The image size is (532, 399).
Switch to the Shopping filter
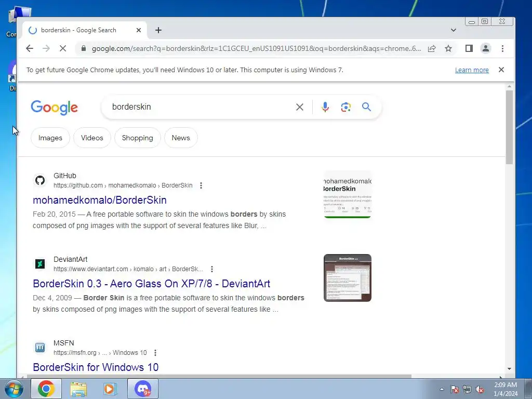coord(137,138)
